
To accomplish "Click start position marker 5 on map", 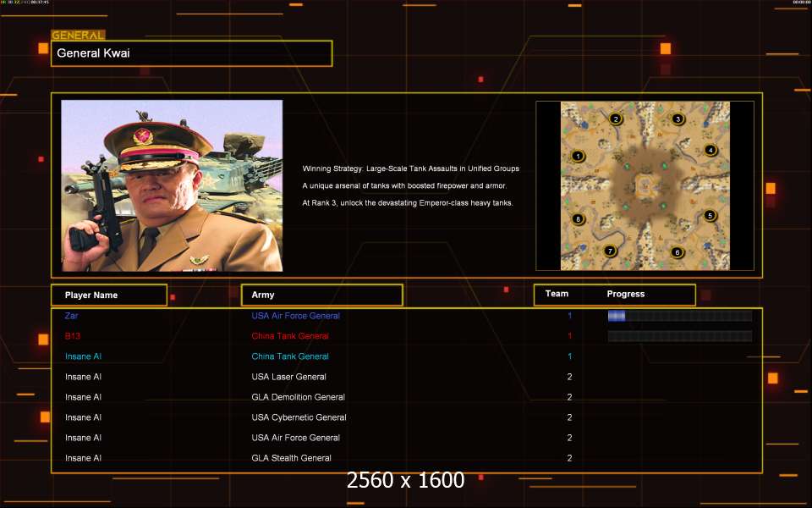I will point(710,216).
